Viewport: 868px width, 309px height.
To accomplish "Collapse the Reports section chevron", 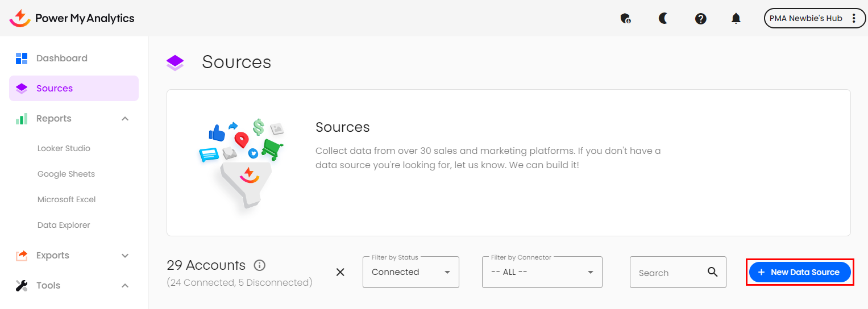I will pyautogui.click(x=125, y=119).
